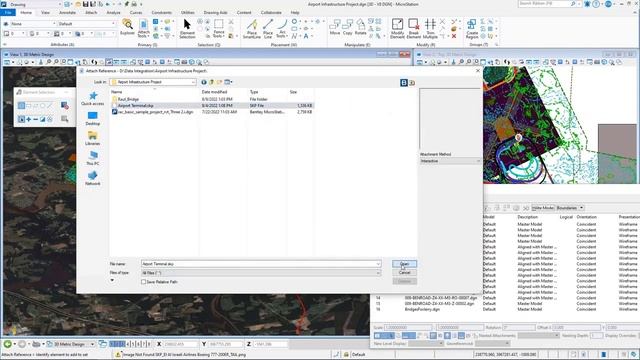Click This PC in dialog sidebar
The width and height of the screenshot is (640, 360).
93,158
